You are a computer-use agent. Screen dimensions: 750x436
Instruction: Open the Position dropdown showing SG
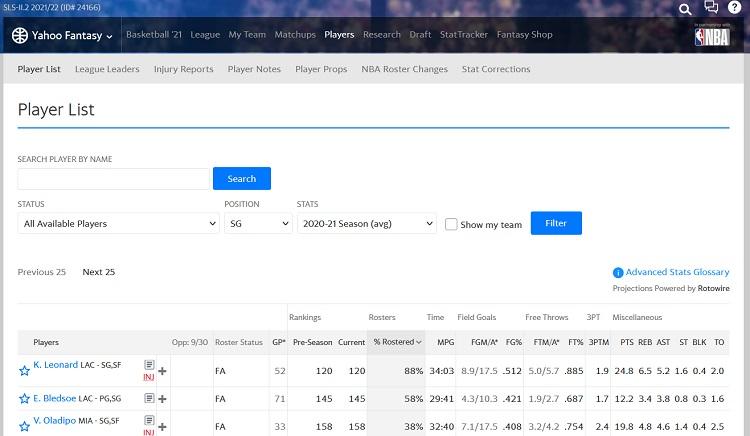(257, 224)
